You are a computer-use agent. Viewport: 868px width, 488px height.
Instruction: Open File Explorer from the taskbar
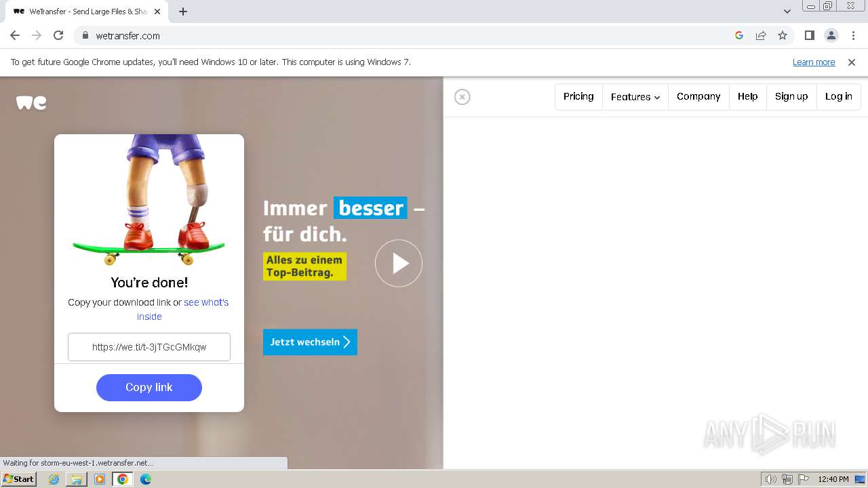77,479
